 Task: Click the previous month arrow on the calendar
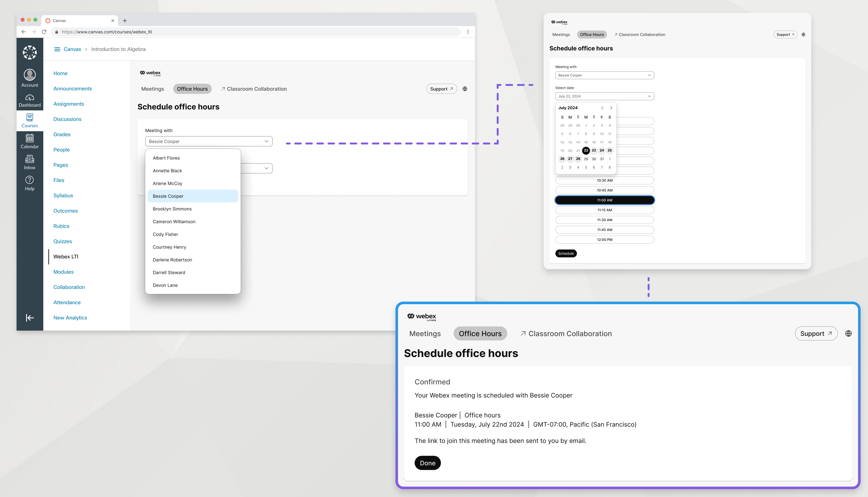click(x=603, y=108)
